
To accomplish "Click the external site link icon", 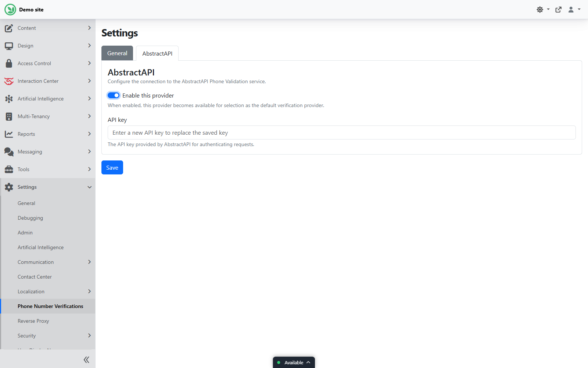I will (x=559, y=10).
